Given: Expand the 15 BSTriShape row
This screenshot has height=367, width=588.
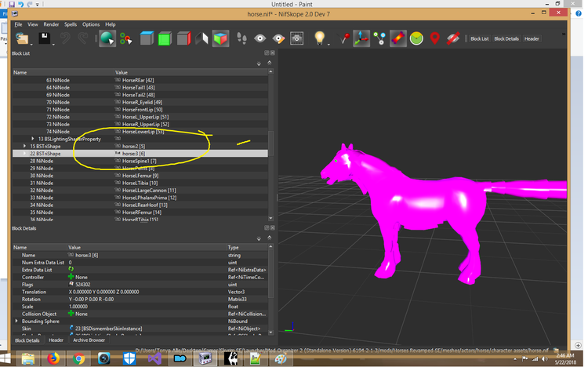Looking at the screenshot, I should click(x=25, y=146).
